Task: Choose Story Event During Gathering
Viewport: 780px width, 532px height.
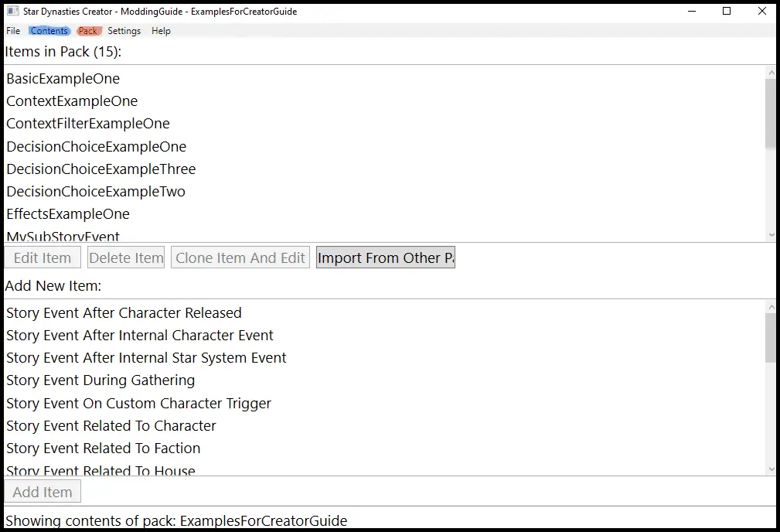Action: click(x=384, y=380)
